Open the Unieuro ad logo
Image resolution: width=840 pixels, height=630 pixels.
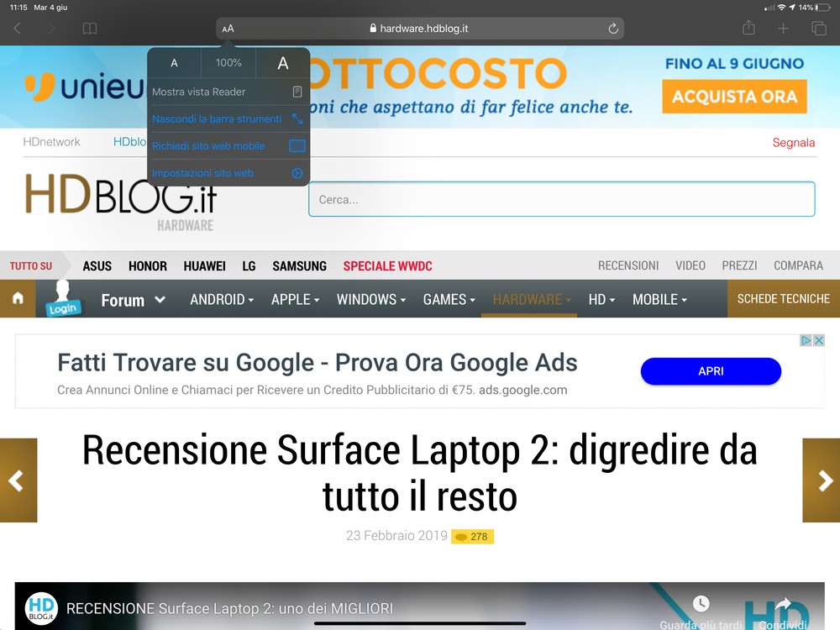[x=85, y=87]
